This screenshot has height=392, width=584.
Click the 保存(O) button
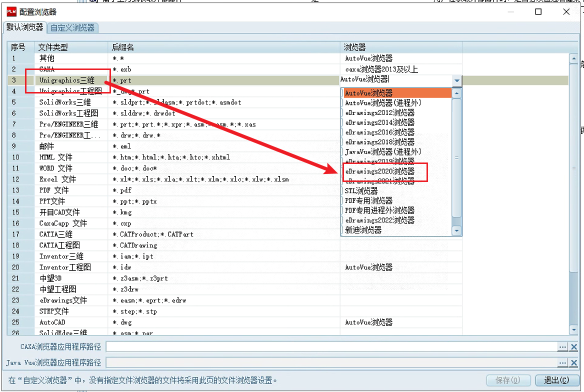pos(508,380)
